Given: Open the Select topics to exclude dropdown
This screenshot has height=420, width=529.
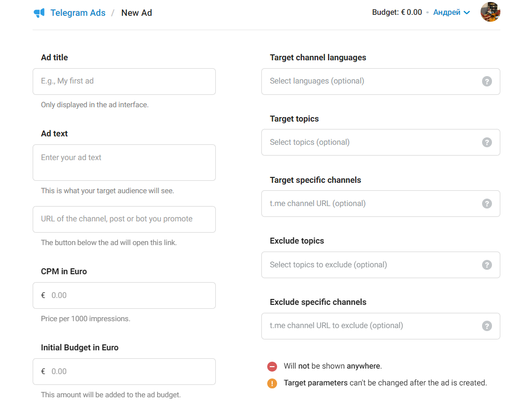Looking at the screenshot, I should [x=370, y=265].
